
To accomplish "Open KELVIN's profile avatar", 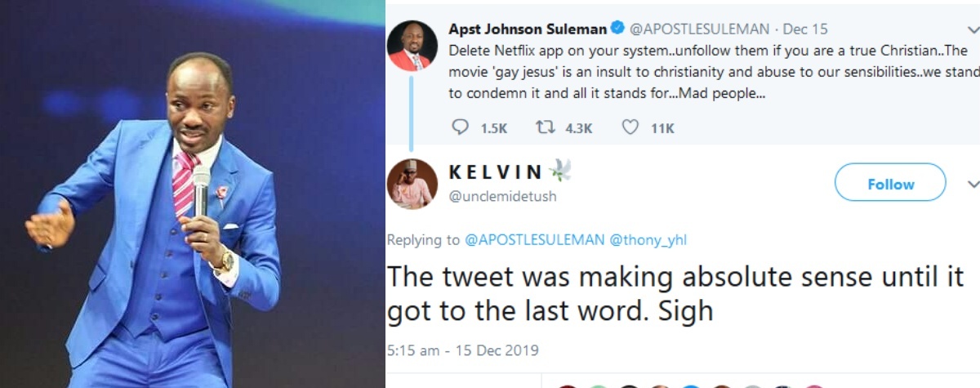I will [x=412, y=184].
